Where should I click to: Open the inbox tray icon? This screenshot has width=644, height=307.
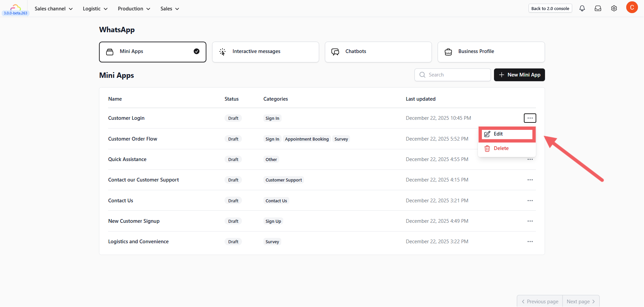coord(598,8)
